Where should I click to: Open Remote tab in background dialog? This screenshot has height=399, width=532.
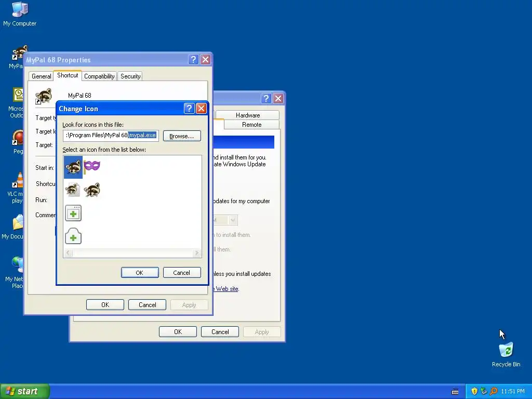click(x=252, y=125)
